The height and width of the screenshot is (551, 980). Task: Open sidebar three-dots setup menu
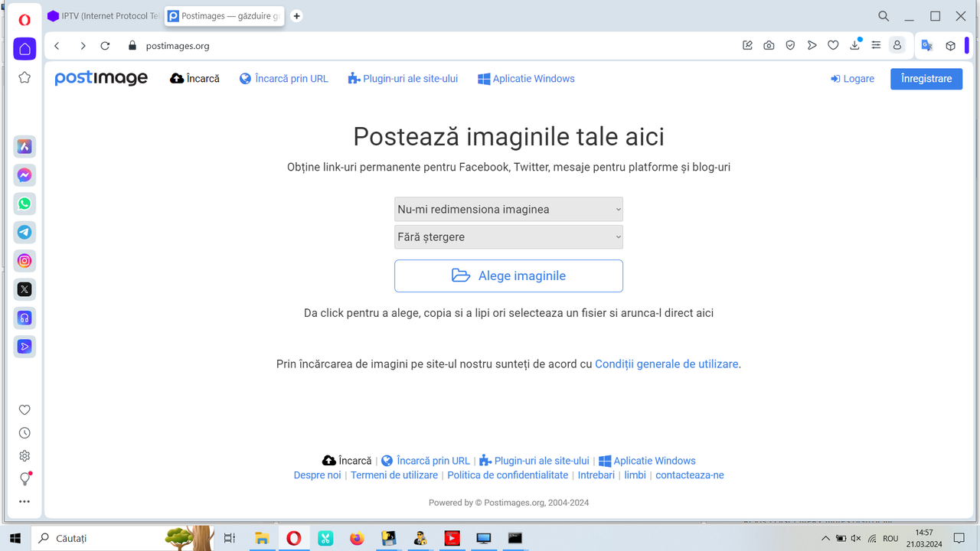coord(24,502)
